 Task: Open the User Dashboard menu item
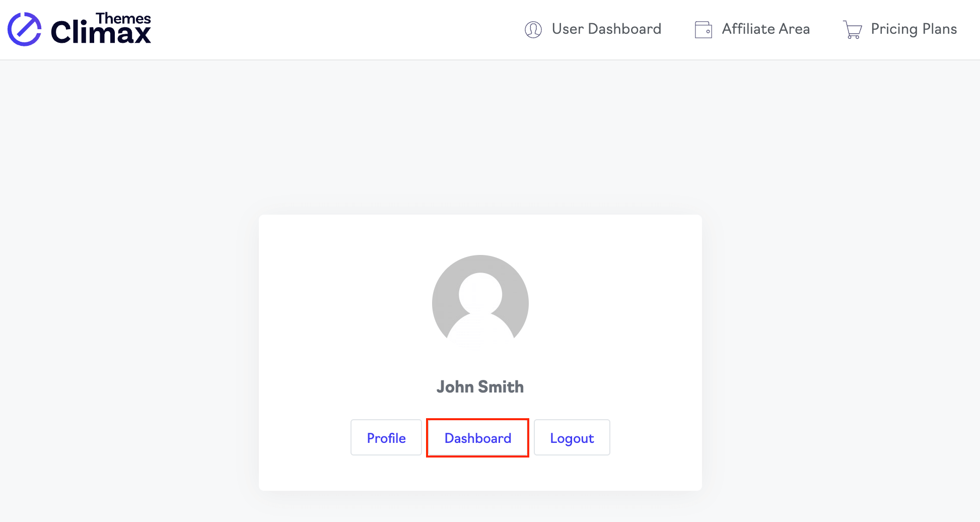click(606, 29)
